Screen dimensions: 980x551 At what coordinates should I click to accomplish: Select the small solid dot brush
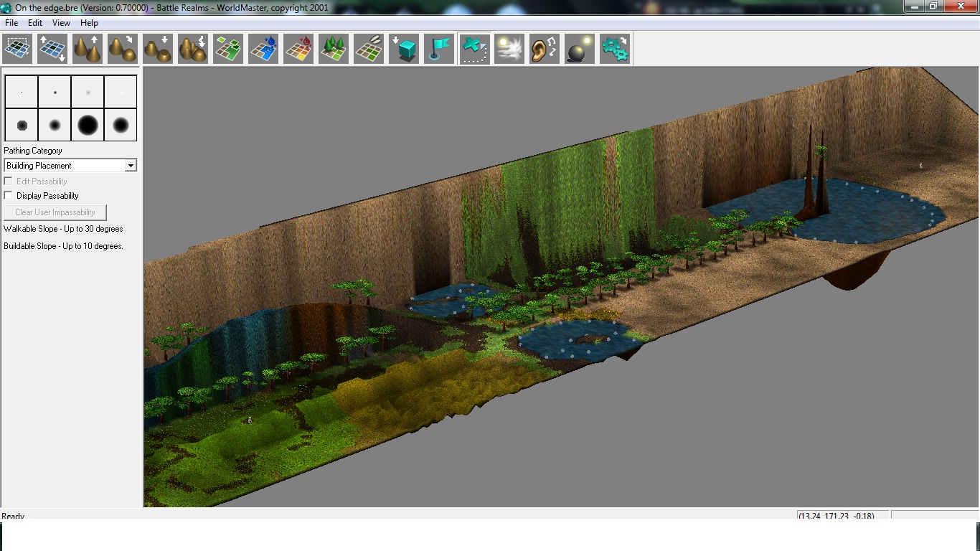coord(55,92)
